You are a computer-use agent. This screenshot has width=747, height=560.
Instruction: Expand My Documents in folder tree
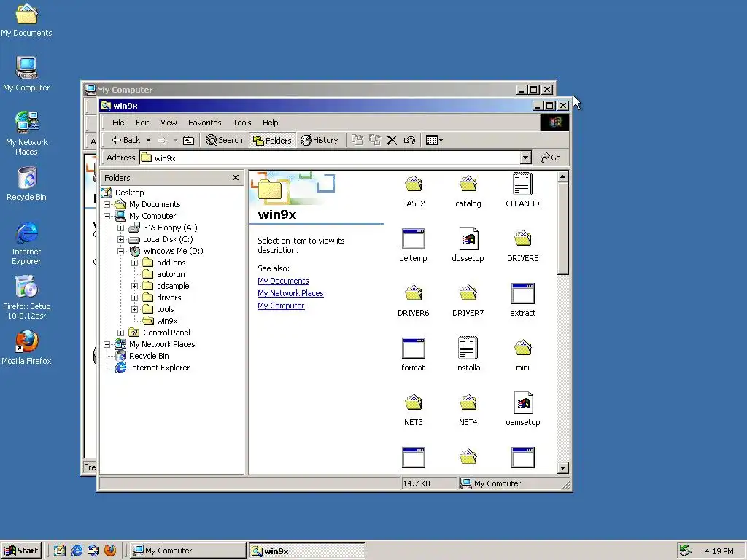click(x=107, y=204)
